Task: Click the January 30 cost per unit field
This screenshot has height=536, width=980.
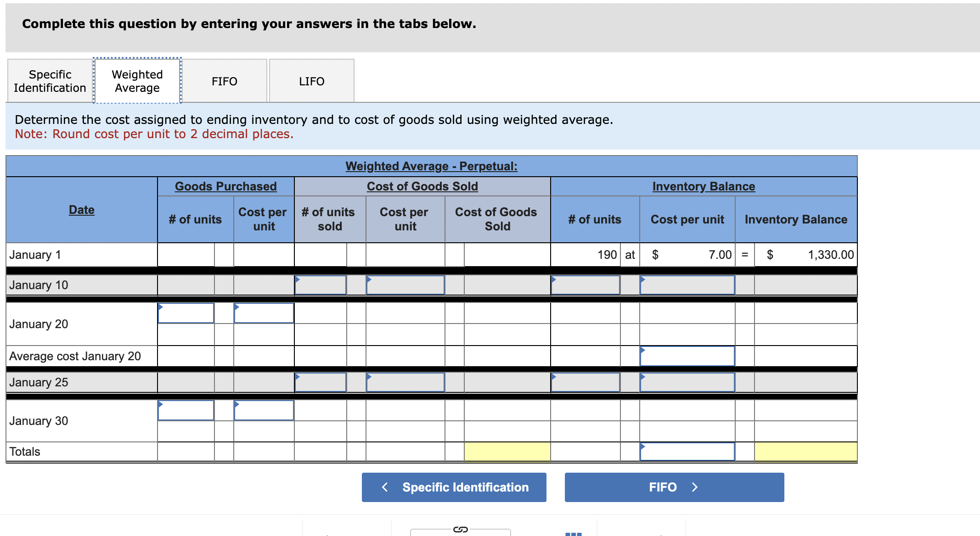Action: tap(263, 410)
